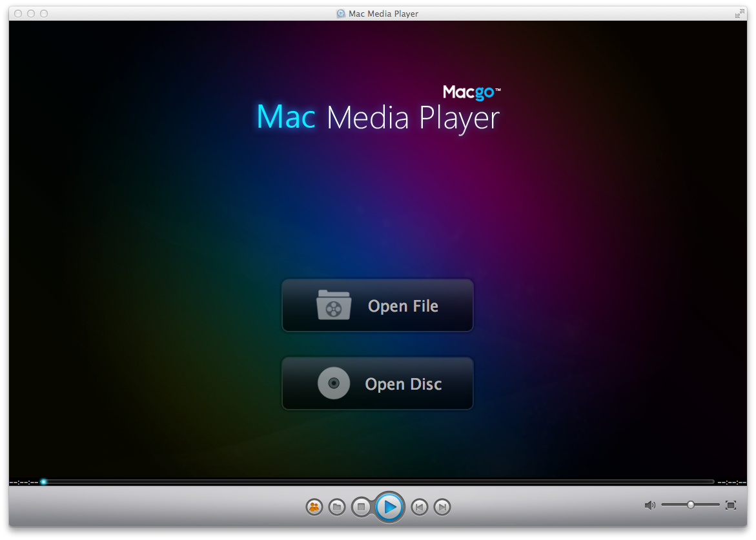Click the volume slider knob
This screenshot has height=540, width=756.
[690, 505]
